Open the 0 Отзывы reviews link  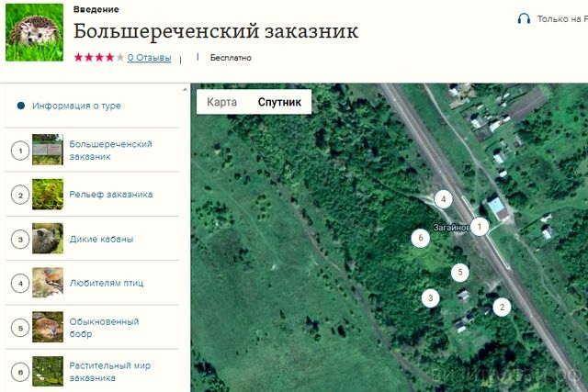[x=149, y=58]
